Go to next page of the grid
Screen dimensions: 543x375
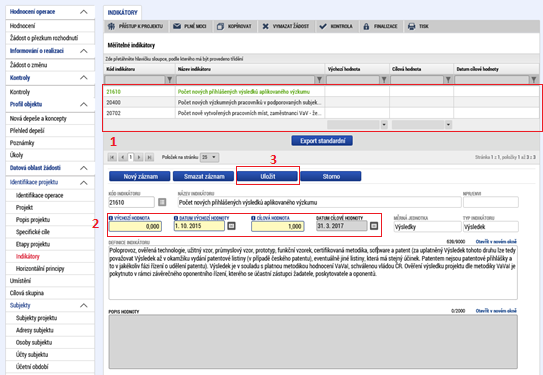tap(139, 157)
